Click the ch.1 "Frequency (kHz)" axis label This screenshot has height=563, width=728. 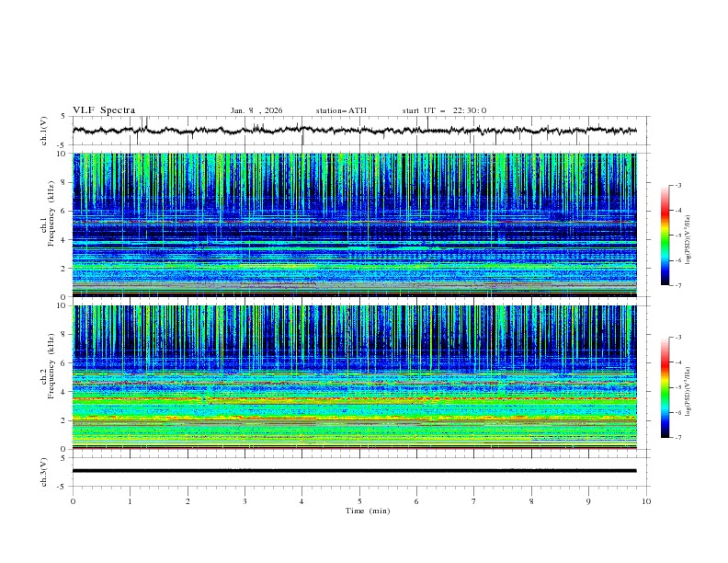tap(51, 214)
